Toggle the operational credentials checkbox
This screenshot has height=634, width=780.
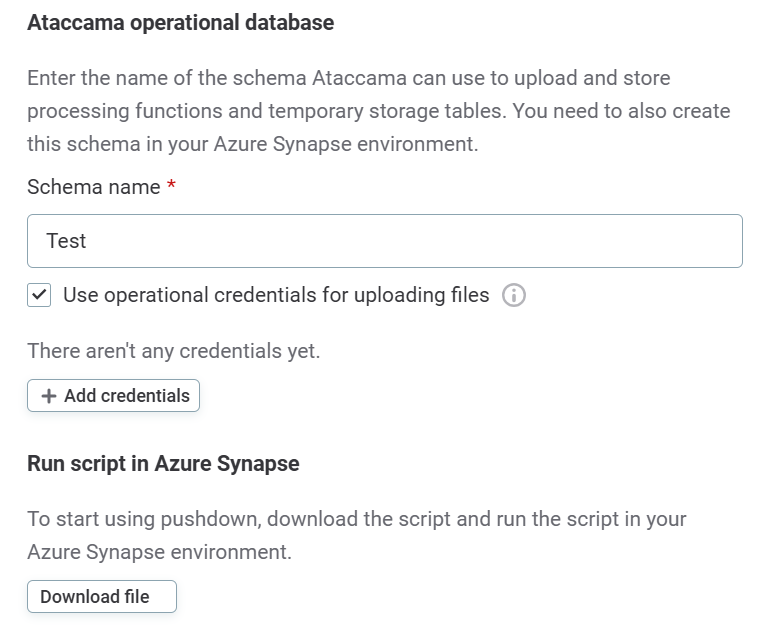point(39,295)
